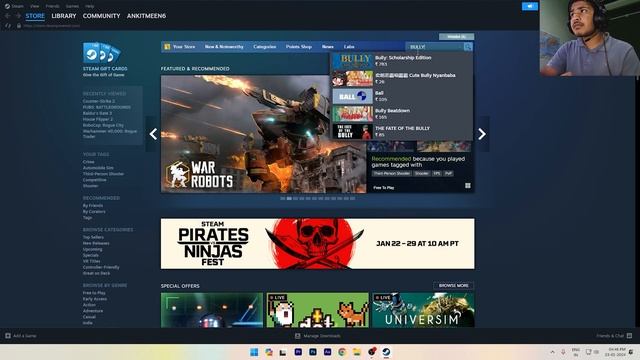Open Photoshop from the taskbar
The width and height of the screenshot is (640, 360).
tap(313, 352)
